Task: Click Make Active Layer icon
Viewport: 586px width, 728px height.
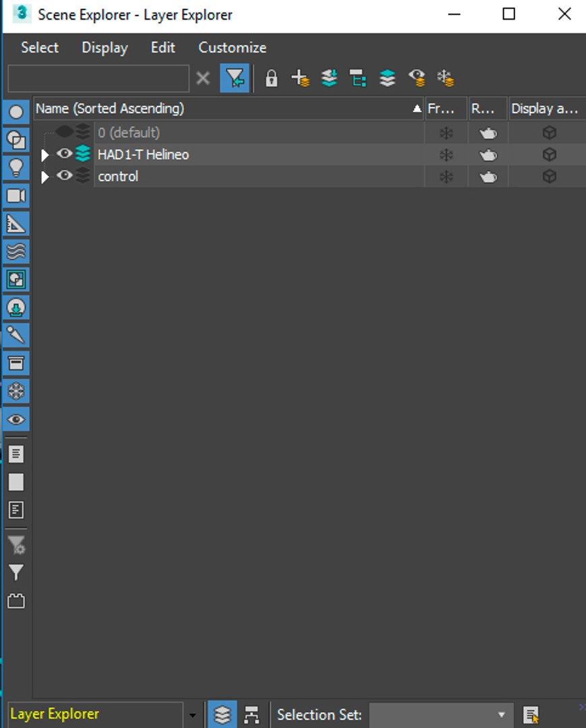Action: (387, 78)
